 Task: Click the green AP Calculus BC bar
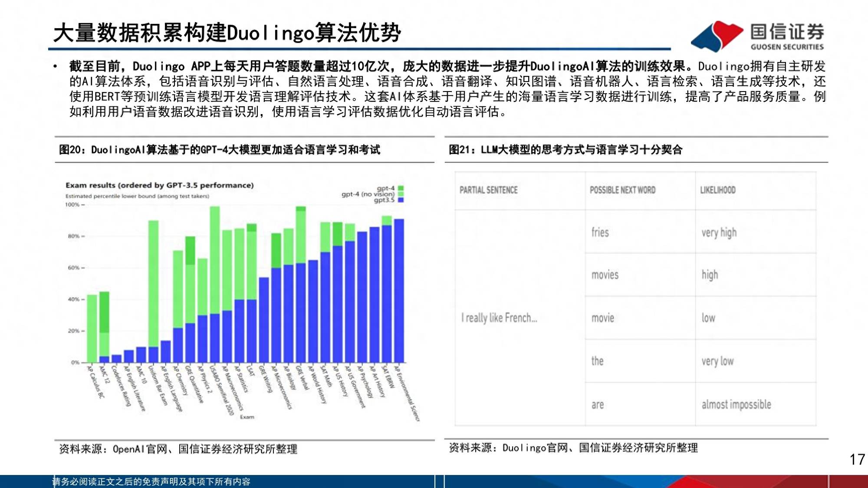point(92,328)
